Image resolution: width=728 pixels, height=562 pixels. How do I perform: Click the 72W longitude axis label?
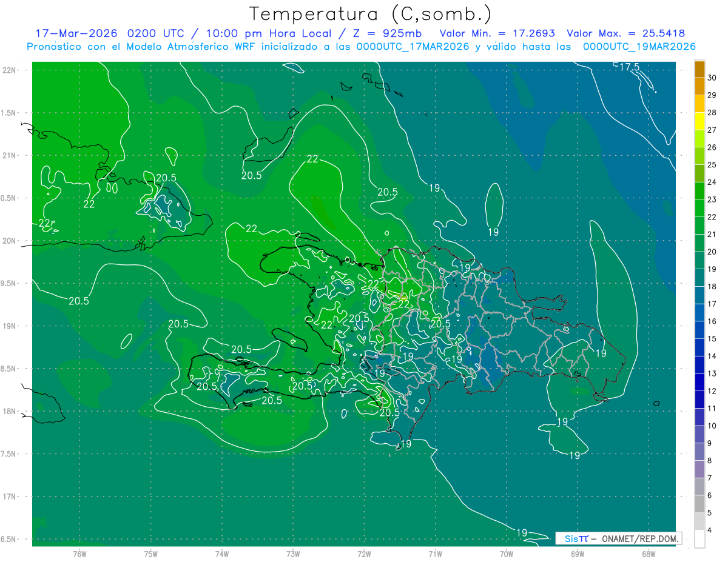[x=364, y=554]
